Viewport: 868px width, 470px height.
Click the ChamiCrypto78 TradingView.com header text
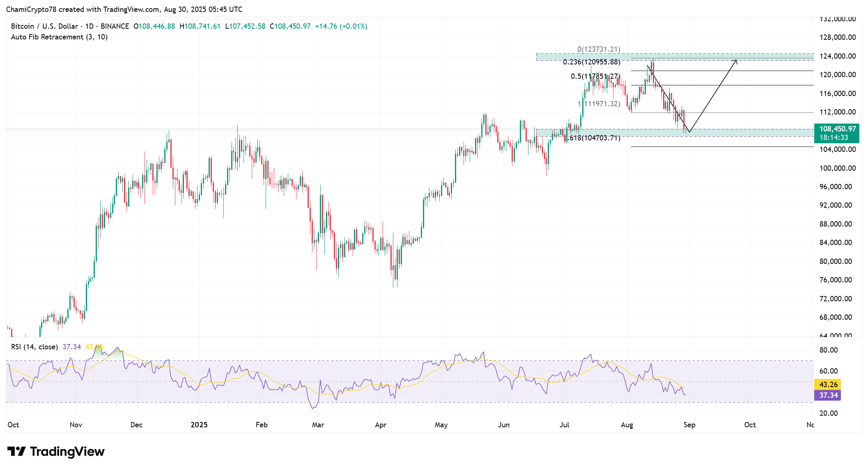(x=124, y=9)
